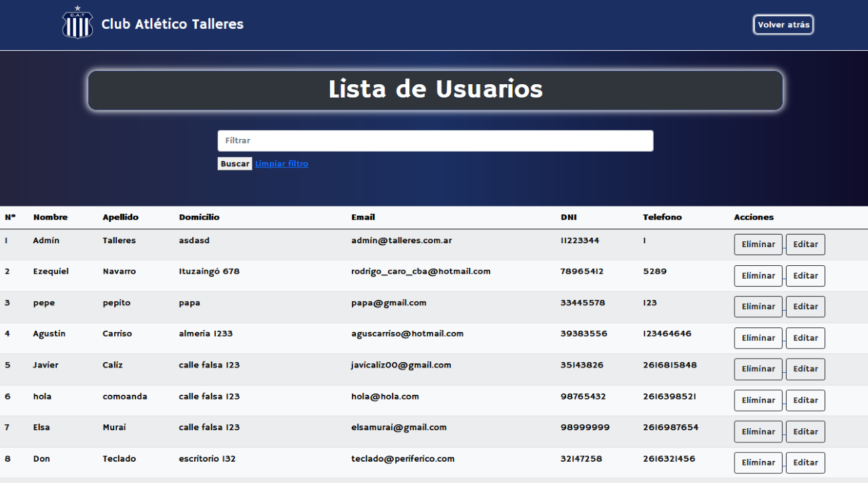Click the Email column header
868x483 pixels.
363,217
